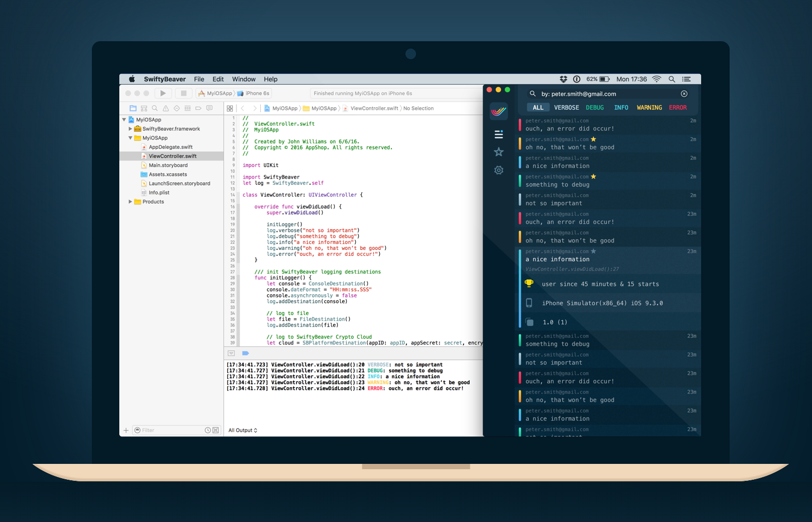
Task: Open the breakpoint navigator tag icon
Action: click(199, 108)
